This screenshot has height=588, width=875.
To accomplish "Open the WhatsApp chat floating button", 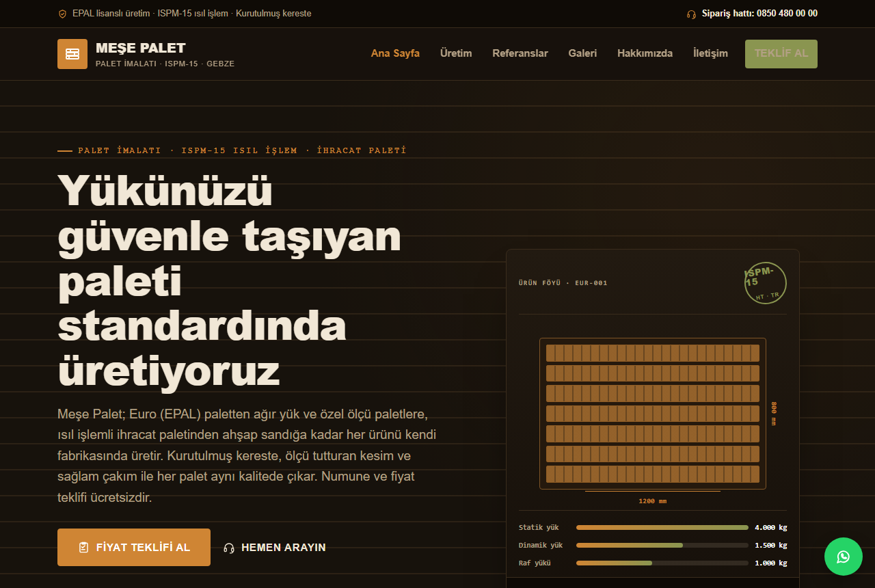I will 844,557.
